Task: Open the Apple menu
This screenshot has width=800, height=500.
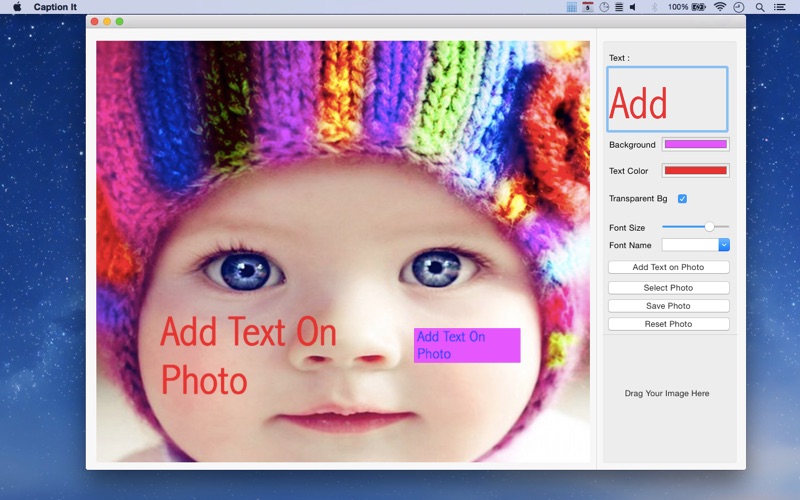Action: click(x=17, y=7)
